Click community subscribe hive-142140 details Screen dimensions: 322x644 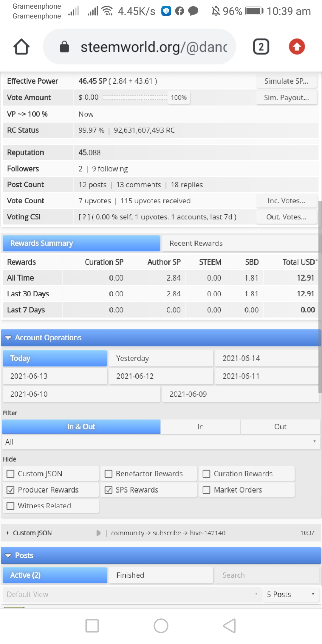pos(168,533)
